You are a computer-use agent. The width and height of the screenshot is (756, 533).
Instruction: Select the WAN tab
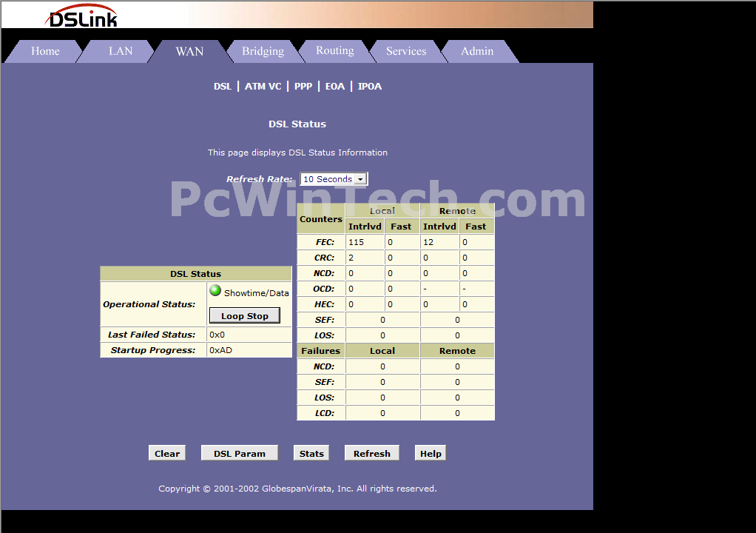pyautogui.click(x=189, y=51)
